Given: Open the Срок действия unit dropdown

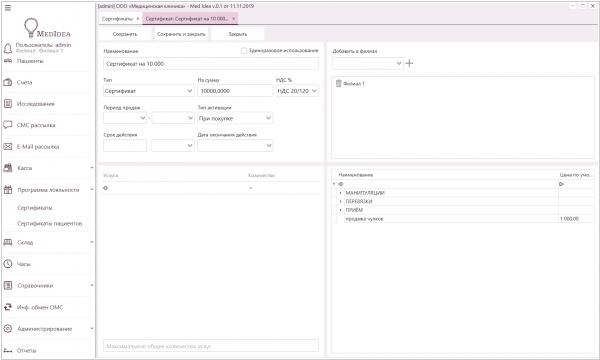Looking at the screenshot, I should 173,145.
